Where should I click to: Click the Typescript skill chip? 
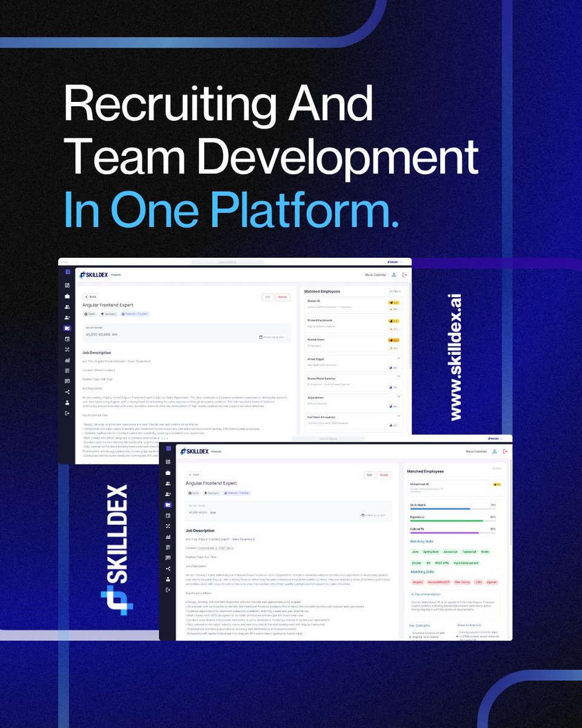tap(469, 552)
